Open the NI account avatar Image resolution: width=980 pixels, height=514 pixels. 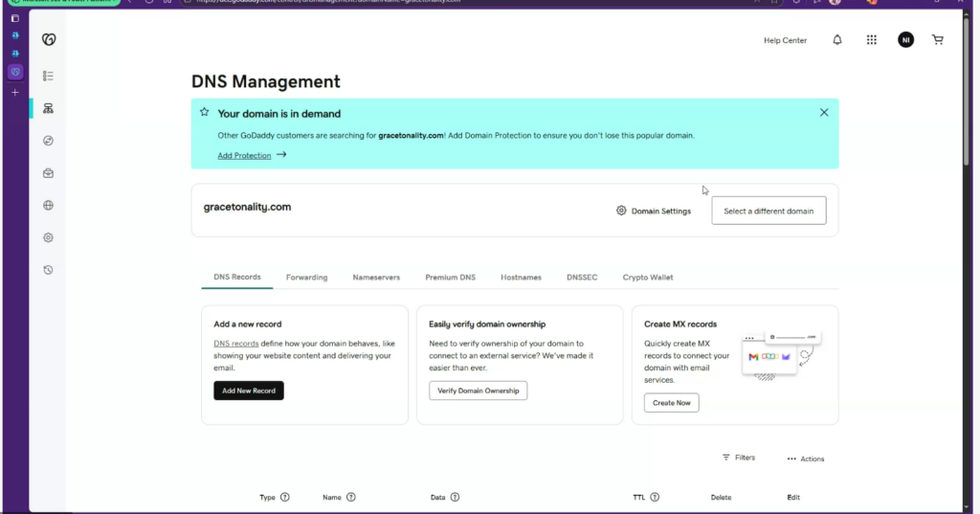click(x=905, y=40)
